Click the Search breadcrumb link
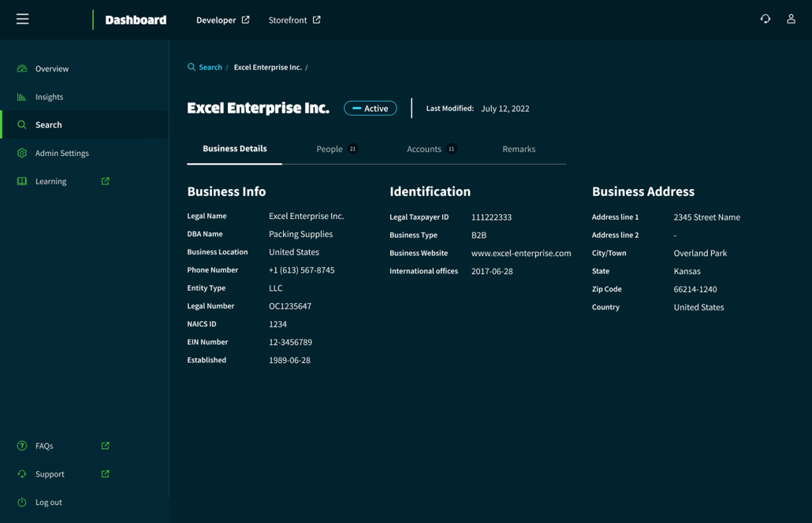 [x=210, y=67]
